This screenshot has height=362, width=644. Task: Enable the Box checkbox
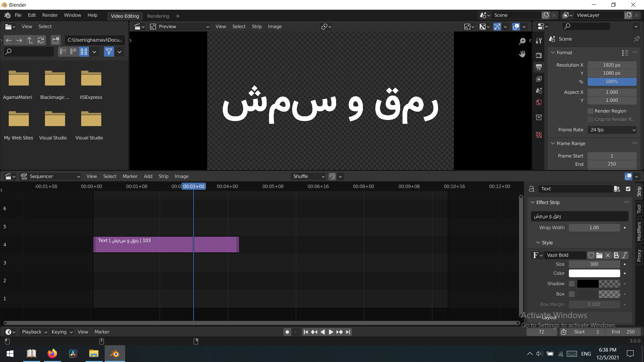[x=572, y=294]
